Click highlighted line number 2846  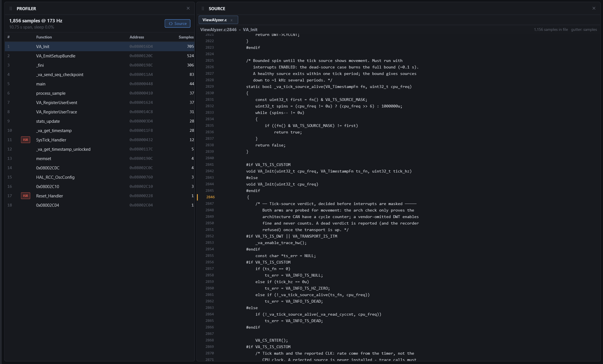tap(210, 197)
